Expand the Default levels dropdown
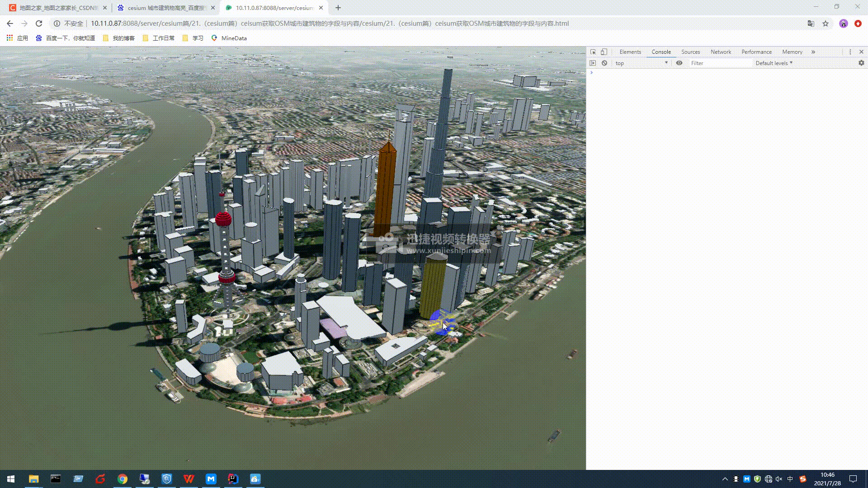The image size is (868, 488). (x=774, y=63)
